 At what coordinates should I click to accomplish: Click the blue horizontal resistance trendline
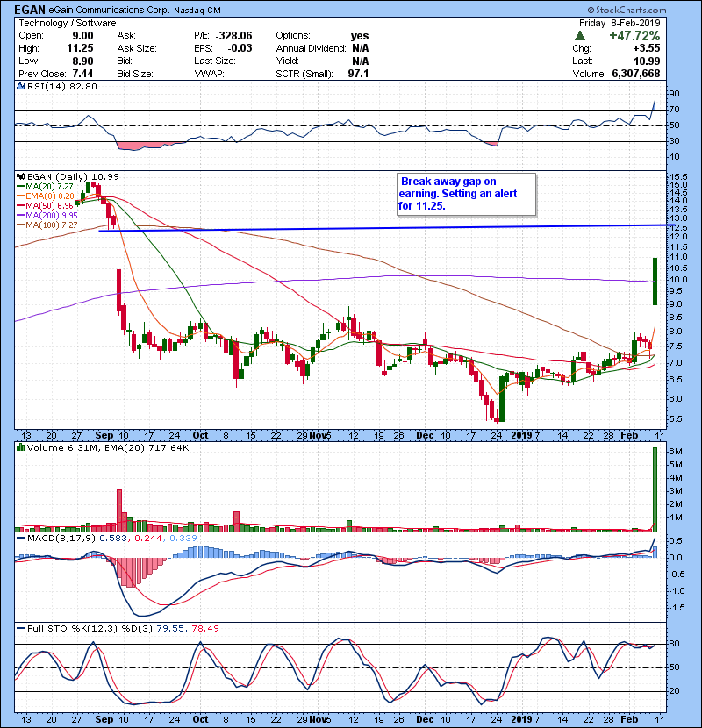click(x=387, y=228)
